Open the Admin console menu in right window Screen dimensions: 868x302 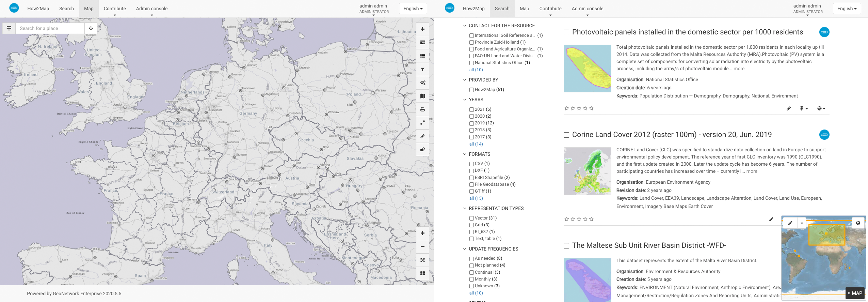coord(588,9)
